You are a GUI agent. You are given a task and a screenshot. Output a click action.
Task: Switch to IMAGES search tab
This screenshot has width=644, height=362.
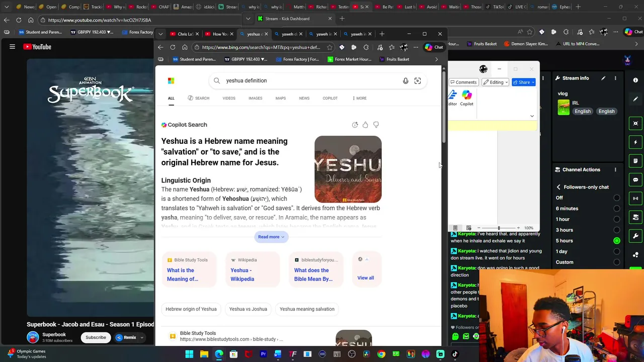255,98
